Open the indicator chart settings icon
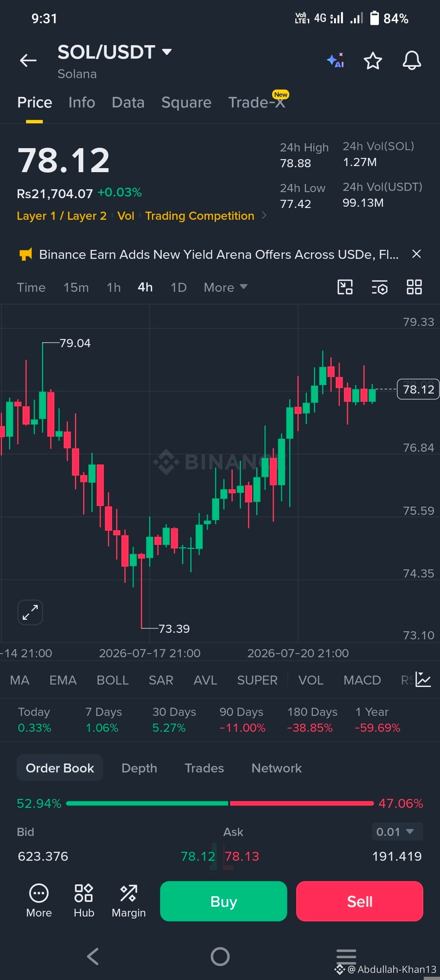Viewport: 440px width, 980px height. pyautogui.click(x=423, y=680)
